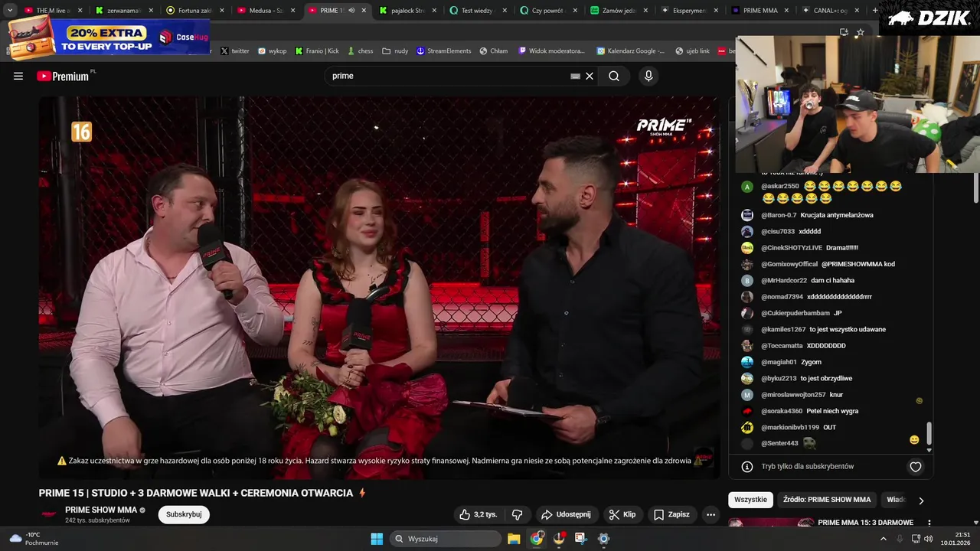Save the video with Zapisz
This screenshot has width=980, height=551.
click(671, 514)
